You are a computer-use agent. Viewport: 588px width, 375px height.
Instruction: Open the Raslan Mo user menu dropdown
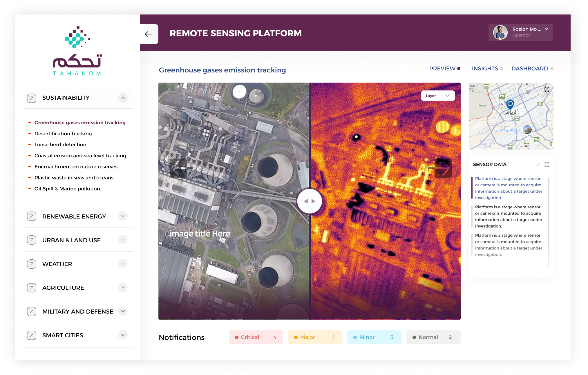521,32
